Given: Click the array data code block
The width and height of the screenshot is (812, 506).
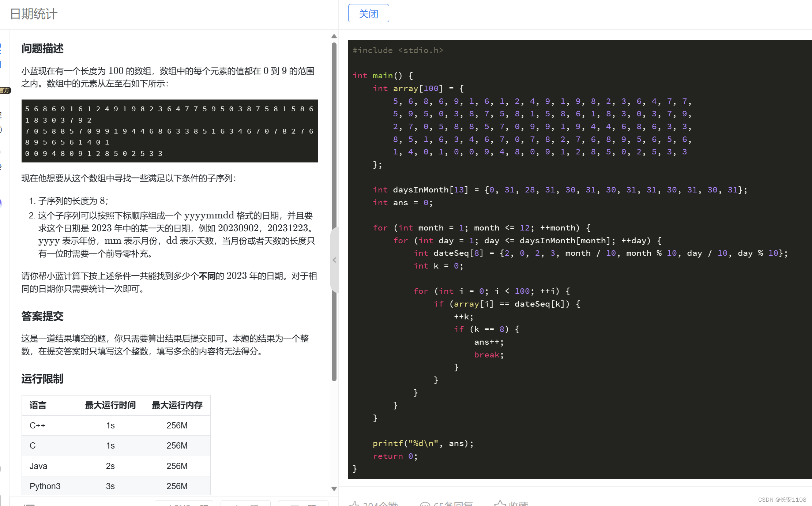Looking at the screenshot, I should pyautogui.click(x=169, y=131).
